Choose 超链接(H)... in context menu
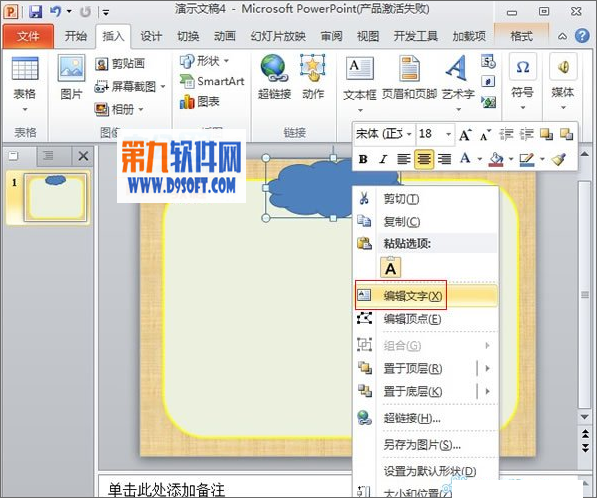Image resolution: width=597 pixels, height=498 pixels. [x=426, y=418]
